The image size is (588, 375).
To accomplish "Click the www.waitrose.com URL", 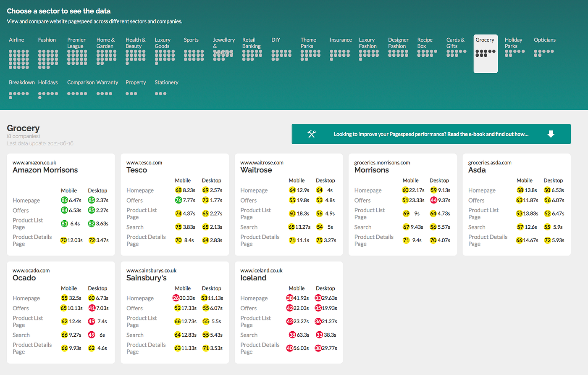I will tap(262, 163).
